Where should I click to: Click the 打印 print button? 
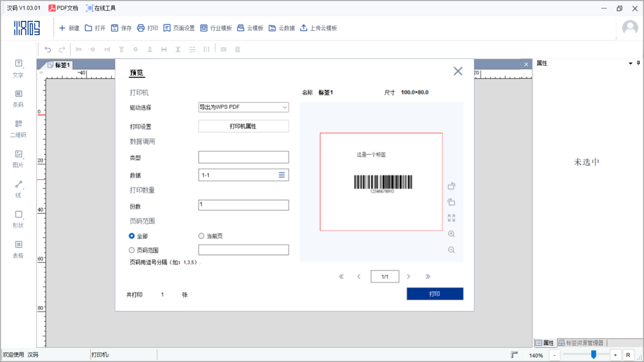pos(435,294)
